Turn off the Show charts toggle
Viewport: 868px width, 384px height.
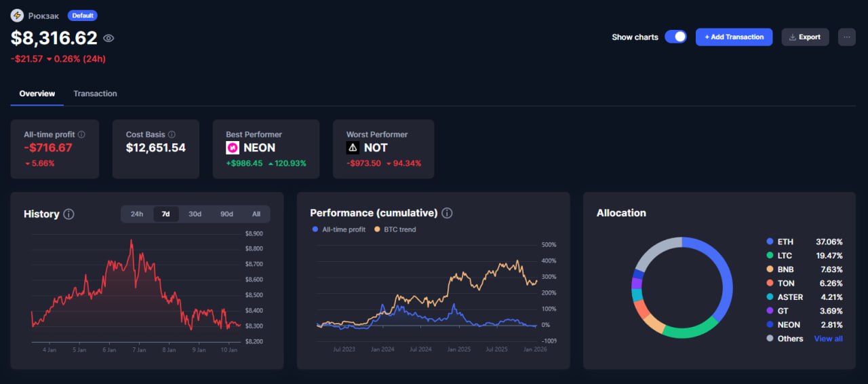(675, 37)
